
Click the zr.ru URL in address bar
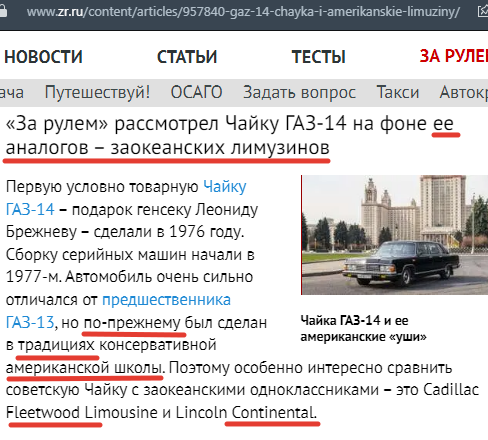[x=243, y=12]
